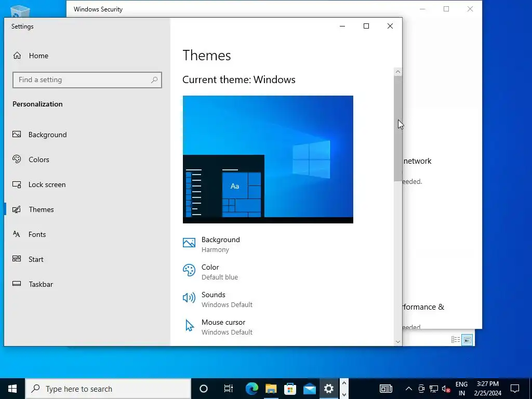
Task: Open Microsoft Store from the taskbar
Action: coord(290,389)
